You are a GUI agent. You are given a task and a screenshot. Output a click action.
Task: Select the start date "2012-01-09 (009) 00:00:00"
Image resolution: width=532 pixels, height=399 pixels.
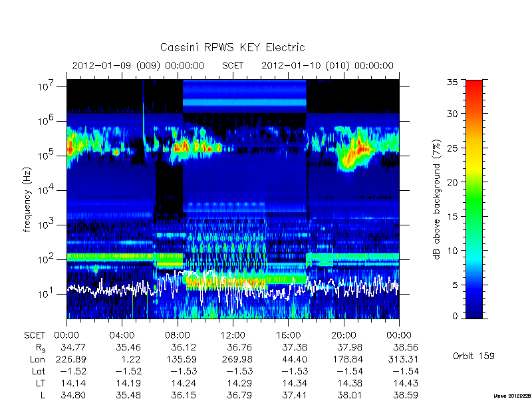tap(138, 65)
